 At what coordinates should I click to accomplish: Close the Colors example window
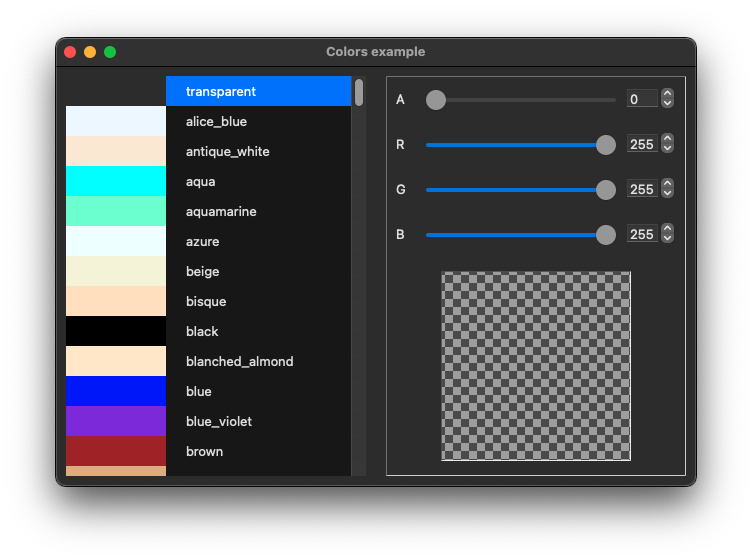(x=70, y=52)
